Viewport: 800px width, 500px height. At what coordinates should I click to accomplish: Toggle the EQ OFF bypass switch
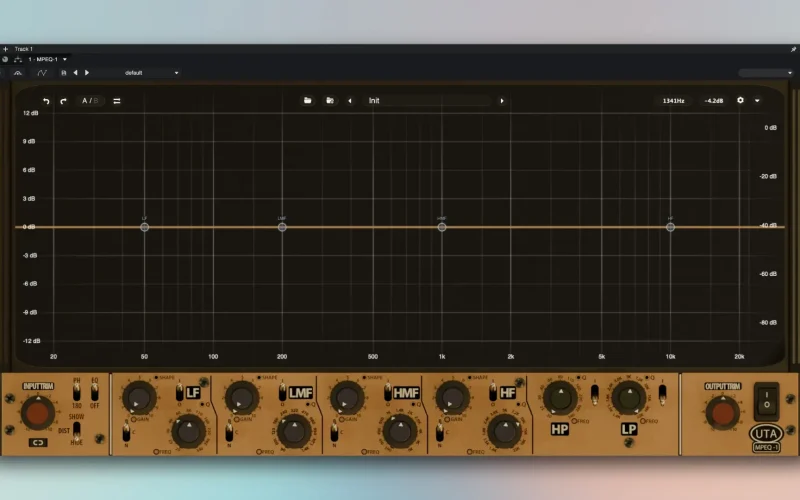(x=94, y=392)
